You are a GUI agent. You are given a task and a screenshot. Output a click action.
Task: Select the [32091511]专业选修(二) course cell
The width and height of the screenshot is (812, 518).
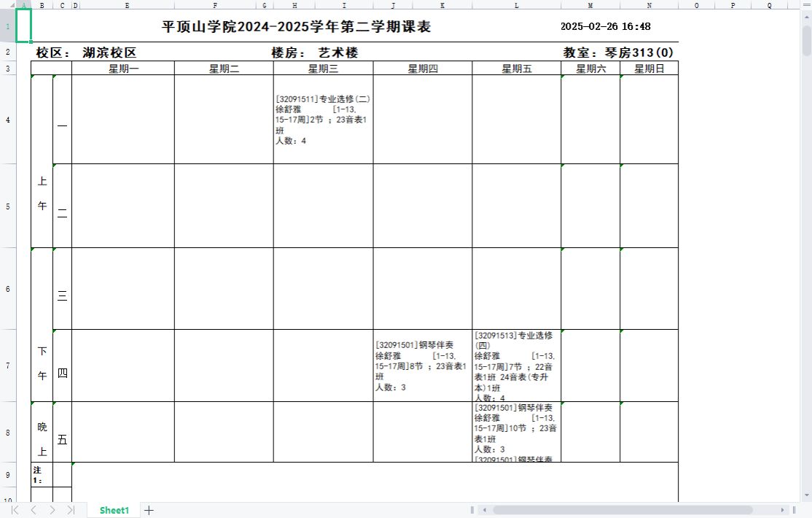323,120
